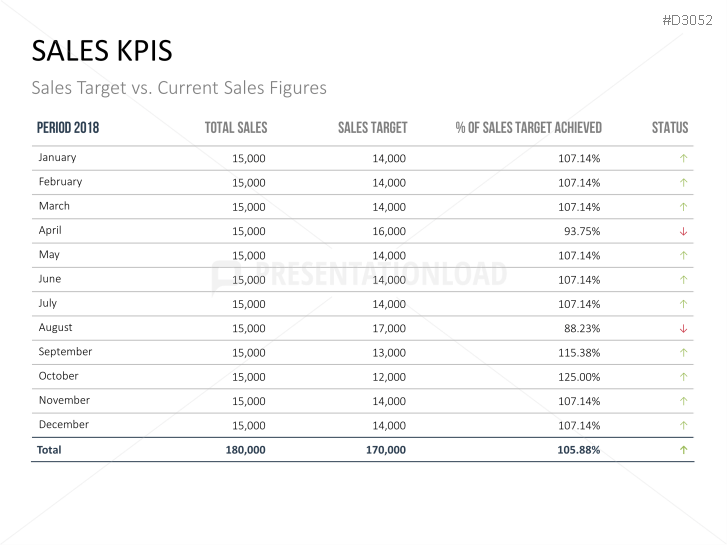
Task: Click the PERIOD 2018 column header
Action: tap(67, 128)
